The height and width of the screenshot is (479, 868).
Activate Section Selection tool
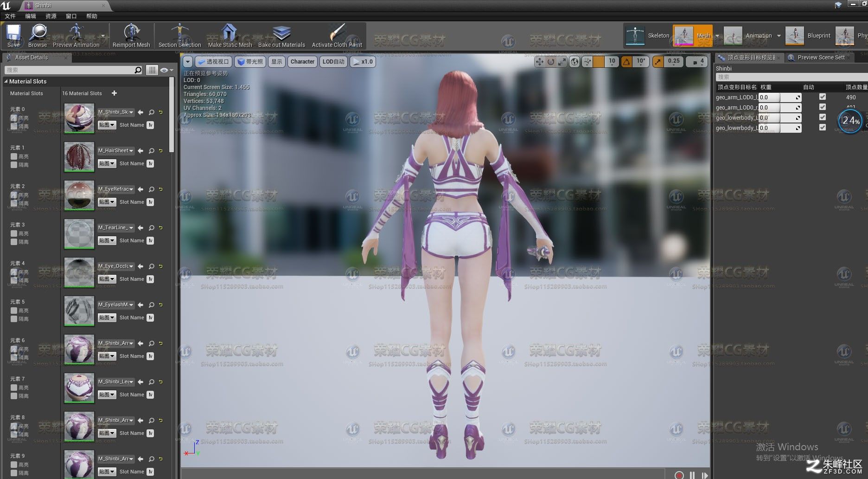[179, 36]
